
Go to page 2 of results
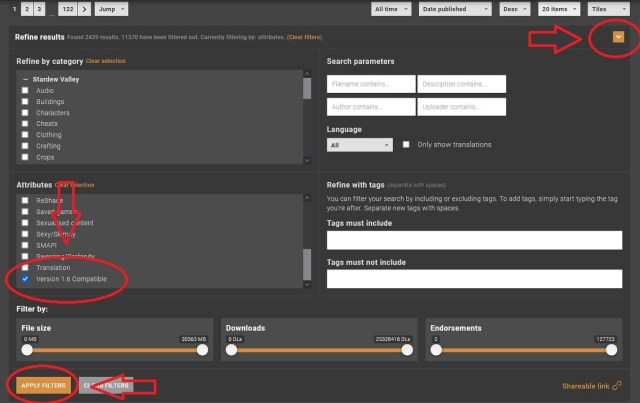(x=25, y=9)
